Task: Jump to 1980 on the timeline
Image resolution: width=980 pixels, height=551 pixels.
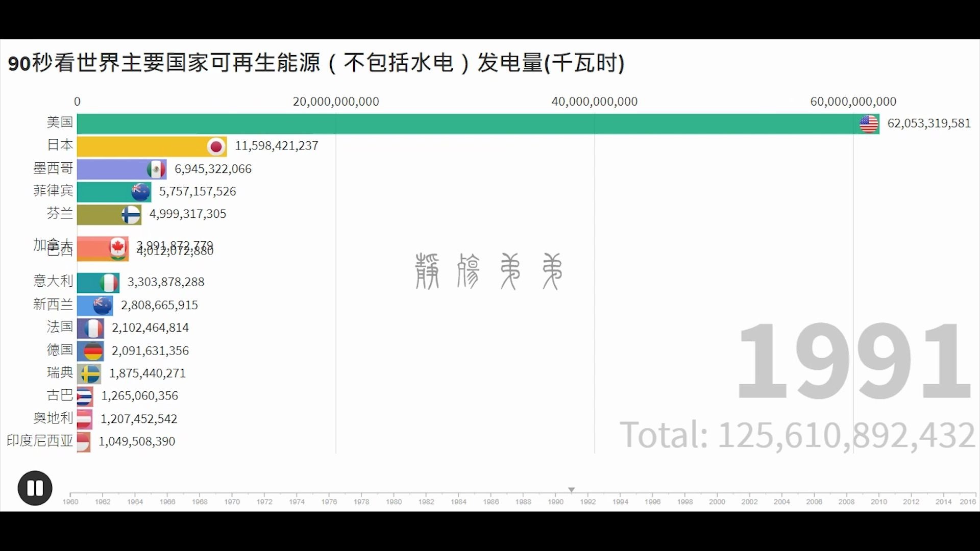Action: (394, 502)
